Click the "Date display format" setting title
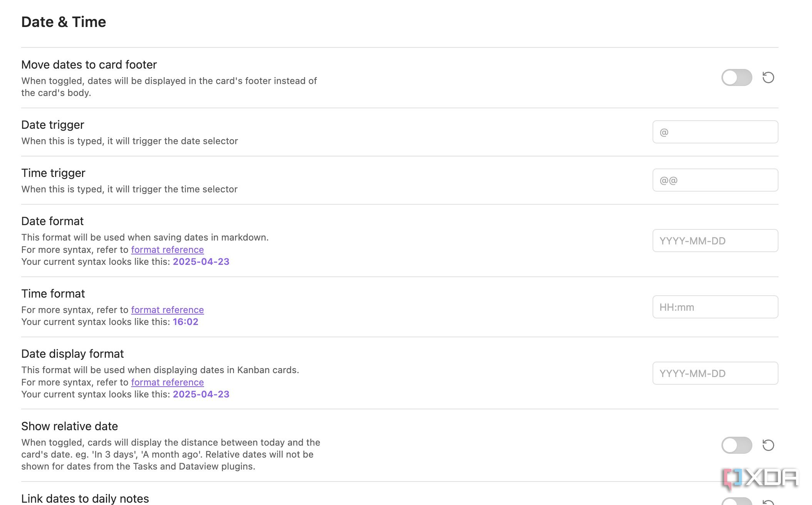The width and height of the screenshot is (812, 505). click(x=72, y=353)
